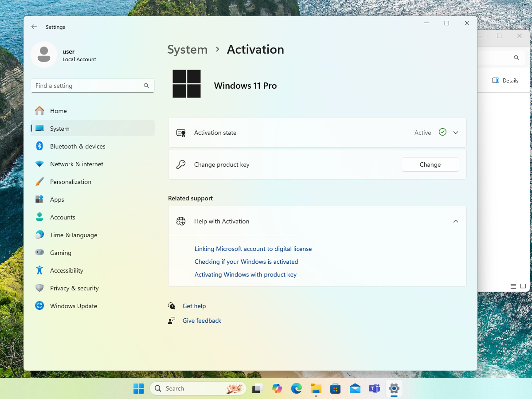Select the Gaming settings category
The image size is (532, 399).
[x=92, y=253]
